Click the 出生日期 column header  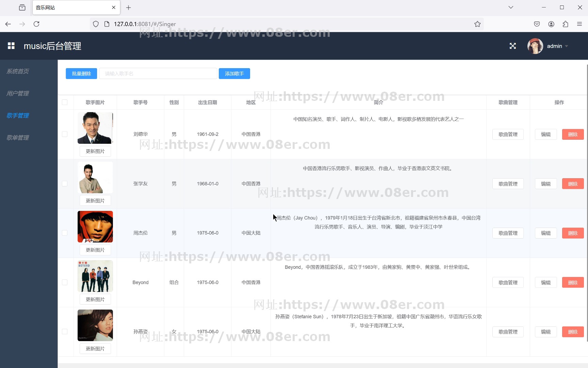tap(208, 102)
